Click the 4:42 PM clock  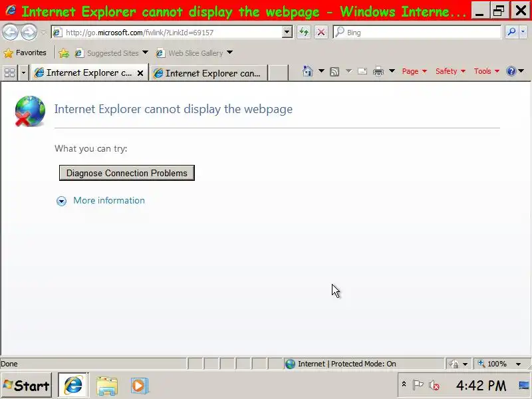click(481, 386)
